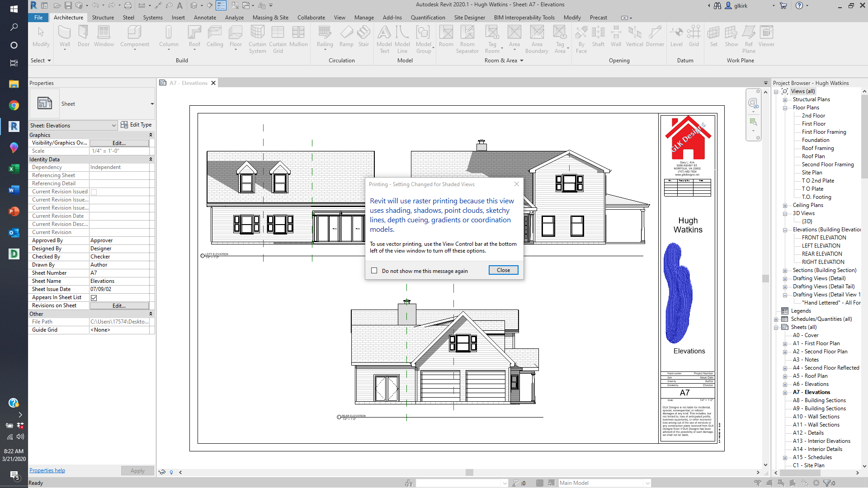Switch to the Massing & Site tab
868x488 pixels.
[270, 18]
